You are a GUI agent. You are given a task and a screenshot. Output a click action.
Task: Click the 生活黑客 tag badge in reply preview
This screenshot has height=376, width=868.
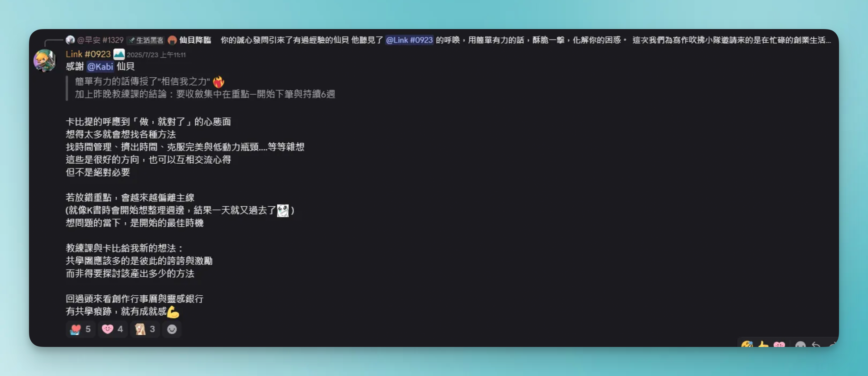pos(146,40)
